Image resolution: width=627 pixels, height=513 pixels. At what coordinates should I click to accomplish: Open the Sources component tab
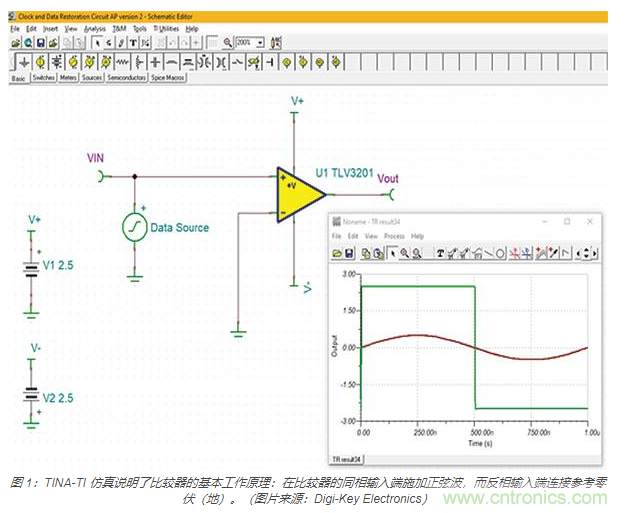pyautogui.click(x=92, y=77)
